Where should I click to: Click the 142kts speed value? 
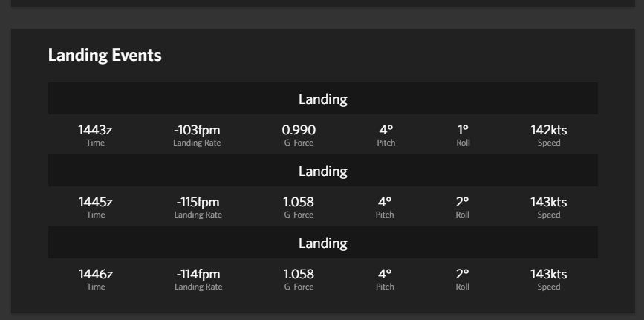tap(549, 130)
